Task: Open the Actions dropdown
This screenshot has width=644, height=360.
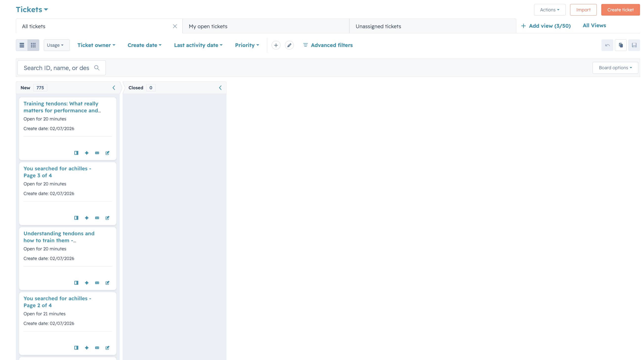Action: (550, 10)
